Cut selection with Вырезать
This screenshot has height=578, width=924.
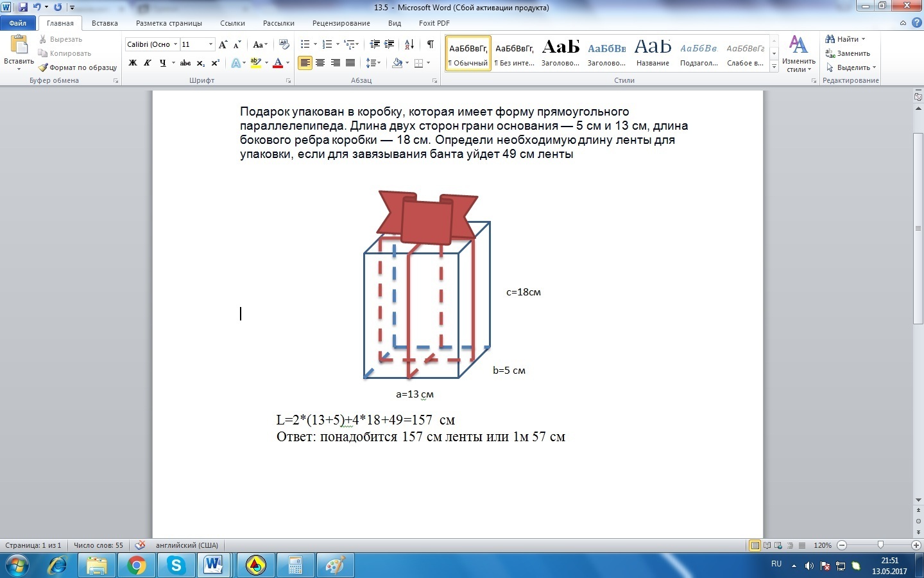[x=60, y=39]
